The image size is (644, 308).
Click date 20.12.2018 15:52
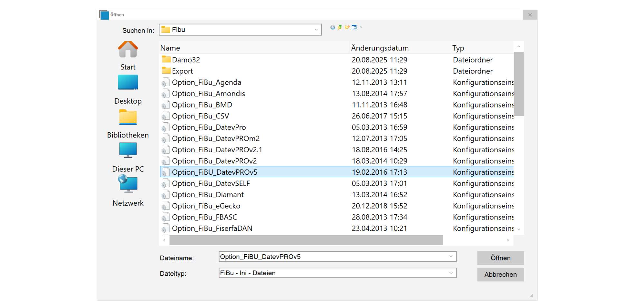[379, 206]
